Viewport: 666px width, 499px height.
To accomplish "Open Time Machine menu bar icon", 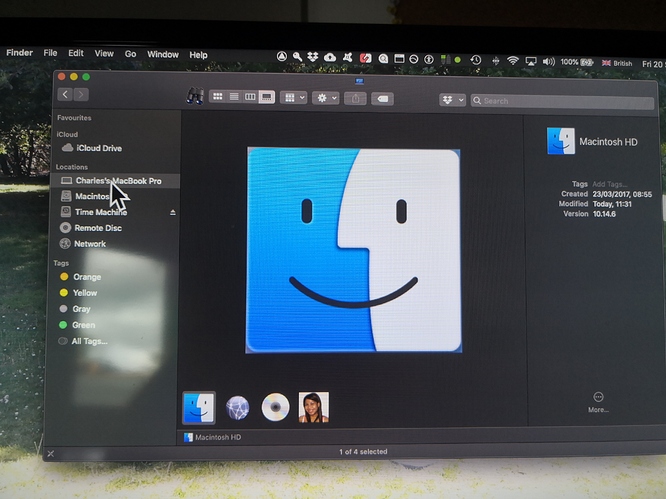I will [x=476, y=60].
